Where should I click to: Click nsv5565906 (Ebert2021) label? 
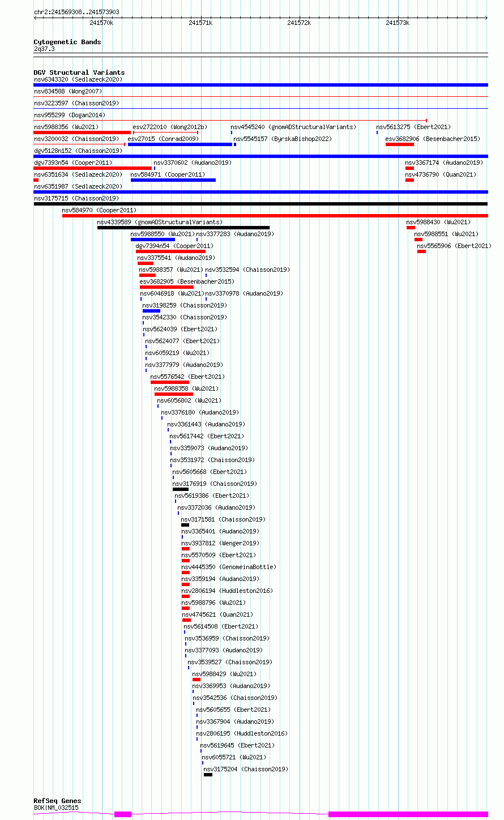[x=454, y=246]
